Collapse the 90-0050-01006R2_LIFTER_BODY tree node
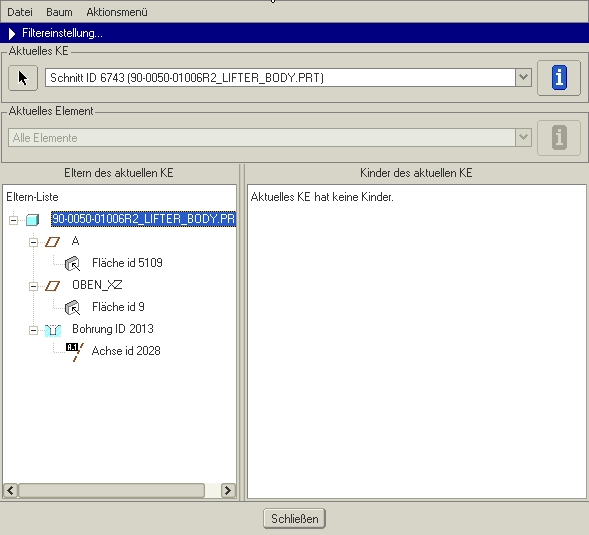589x535 pixels. [14, 220]
